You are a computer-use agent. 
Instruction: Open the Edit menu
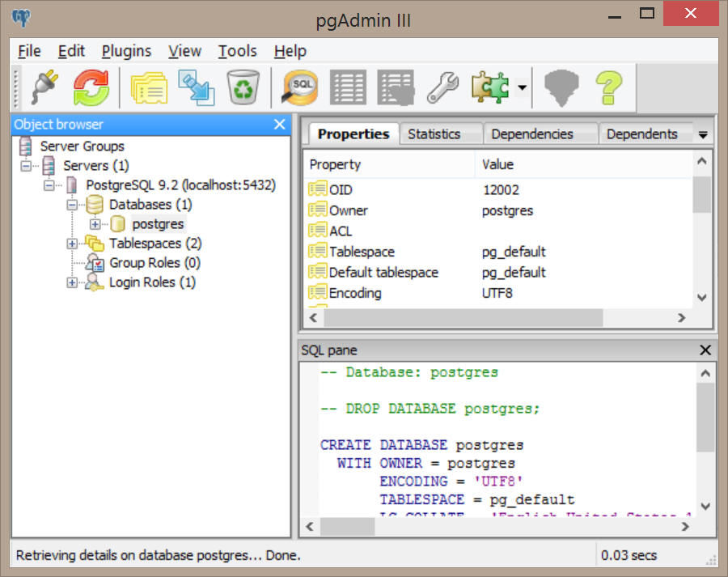point(71,51)
